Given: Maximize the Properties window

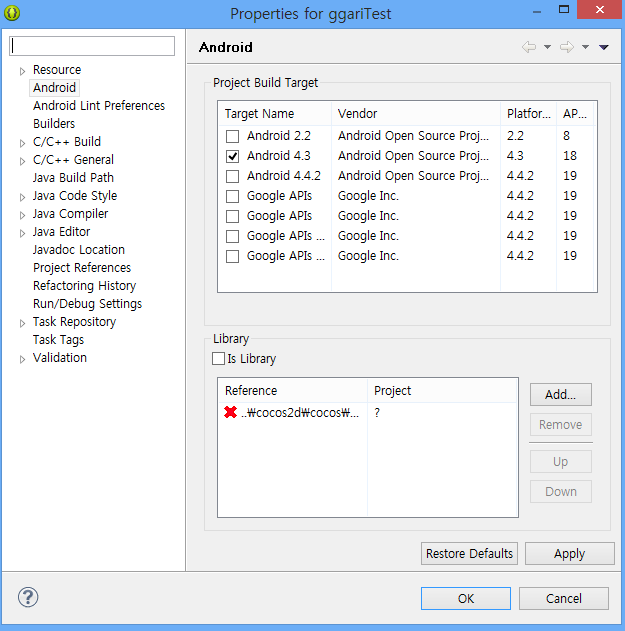Looking at the screenshot, I should tap(564, 10).
